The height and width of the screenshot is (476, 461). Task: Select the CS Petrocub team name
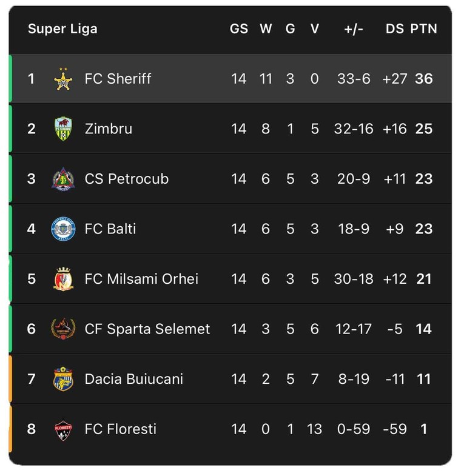click(x=127, y=179)
